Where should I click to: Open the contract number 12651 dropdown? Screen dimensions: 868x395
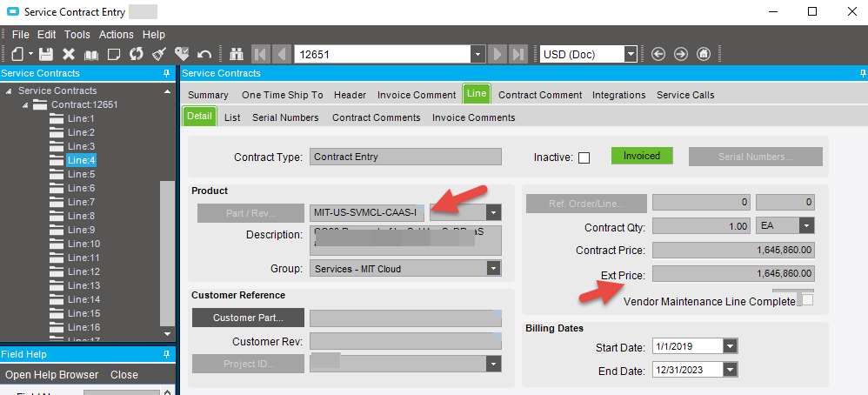477,54
